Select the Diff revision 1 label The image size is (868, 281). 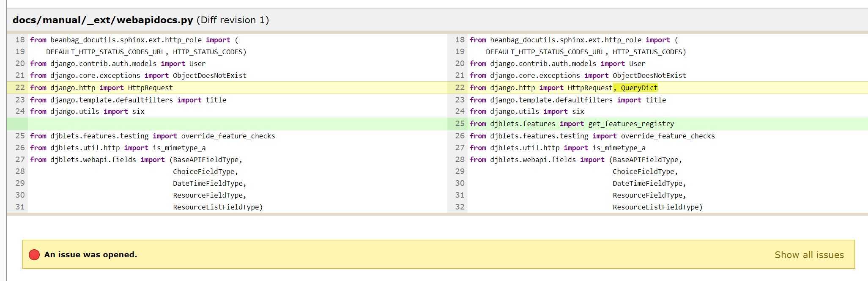(x=233, y=20)
